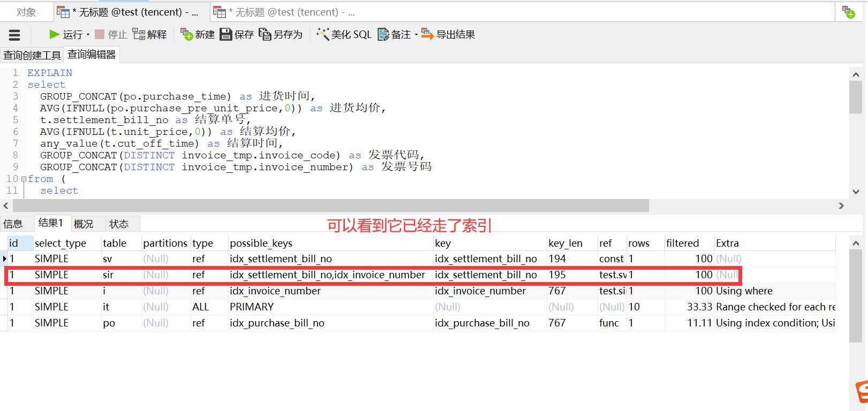
Task: Click the Save (保存) disk icon
Action: pos(226,34)
